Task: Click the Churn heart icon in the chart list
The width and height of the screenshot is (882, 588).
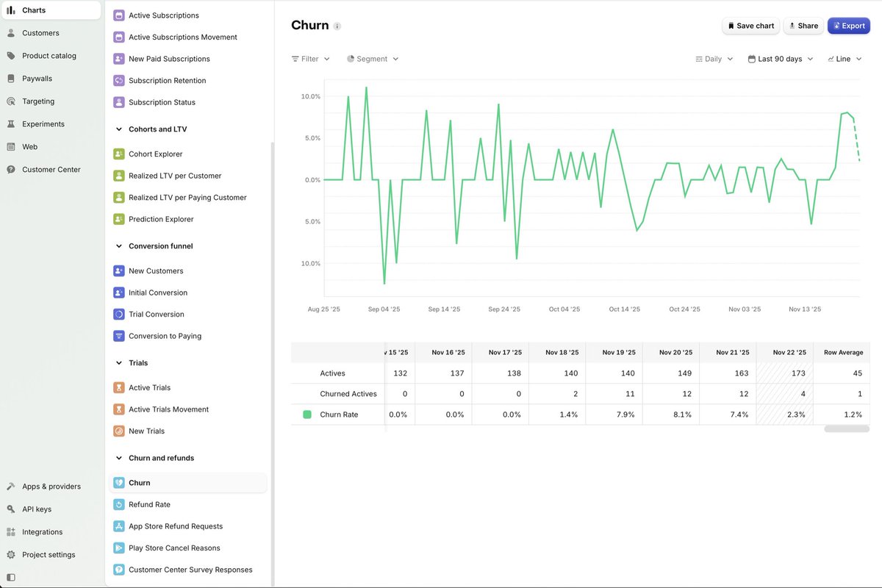Action: click(x=119, y=483)
